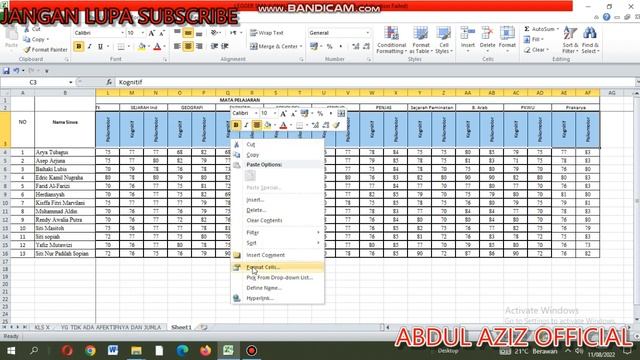Click the Windows Start button
The height and width of the screenshot is (360, 640).
coord(11,351)
